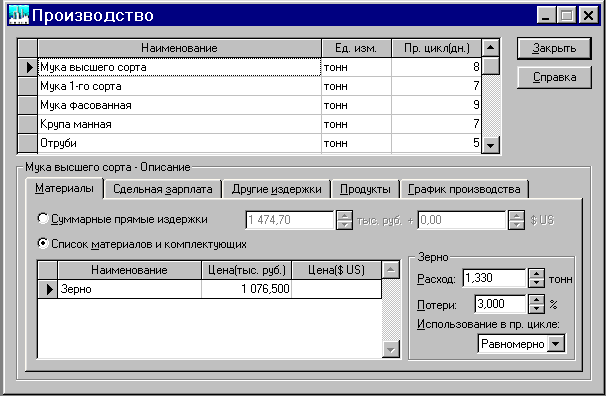Click the Наименование header in products table
Screen dimensions: 606x396
(x=179, y=48)
